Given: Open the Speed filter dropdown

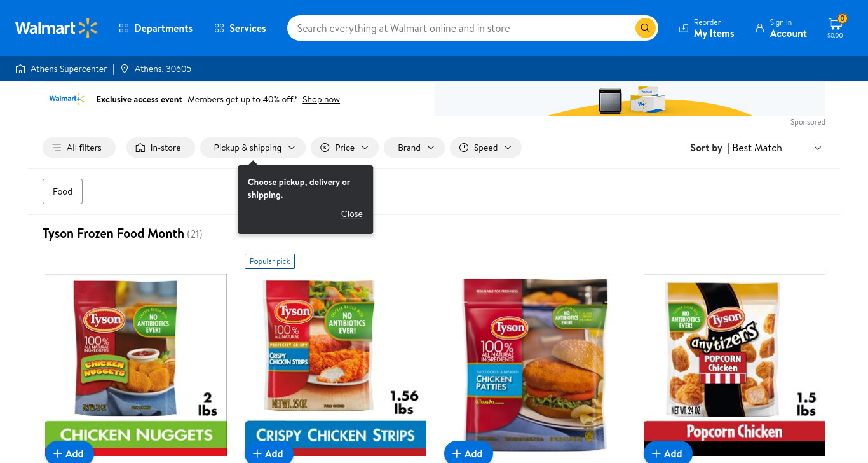Looking at the screenshot, I should 485,148.
